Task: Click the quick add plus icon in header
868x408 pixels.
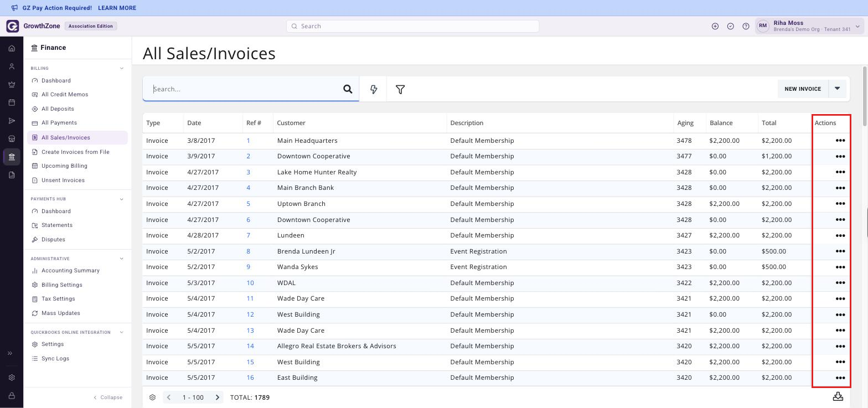Action: (715, 26)
